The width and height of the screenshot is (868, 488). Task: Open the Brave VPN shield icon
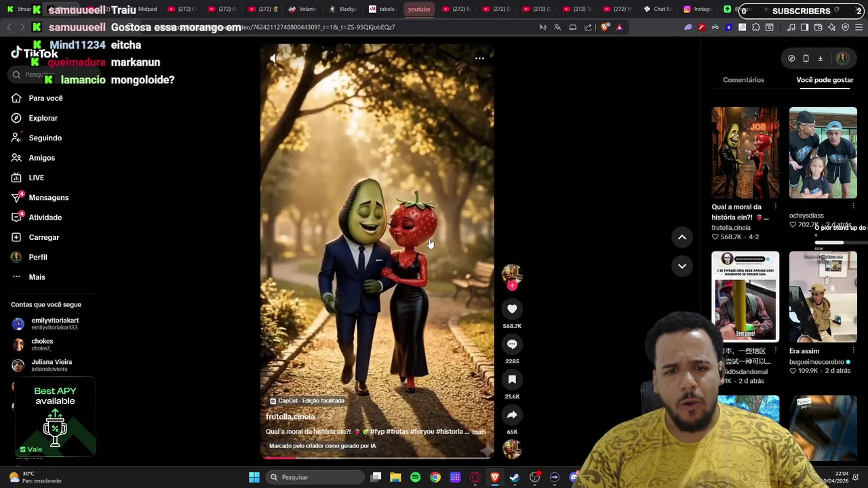[846, 27]
